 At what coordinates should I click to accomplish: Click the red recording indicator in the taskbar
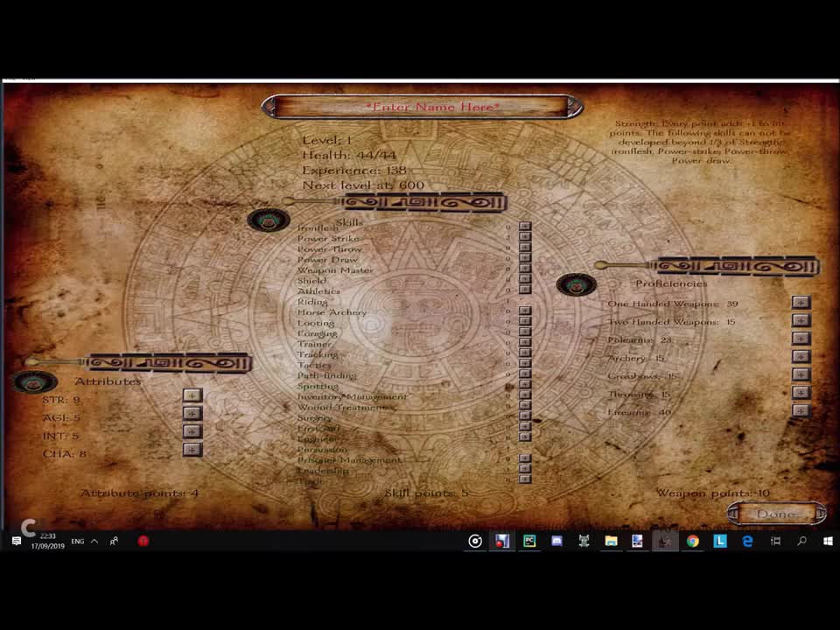click(143, 541)
